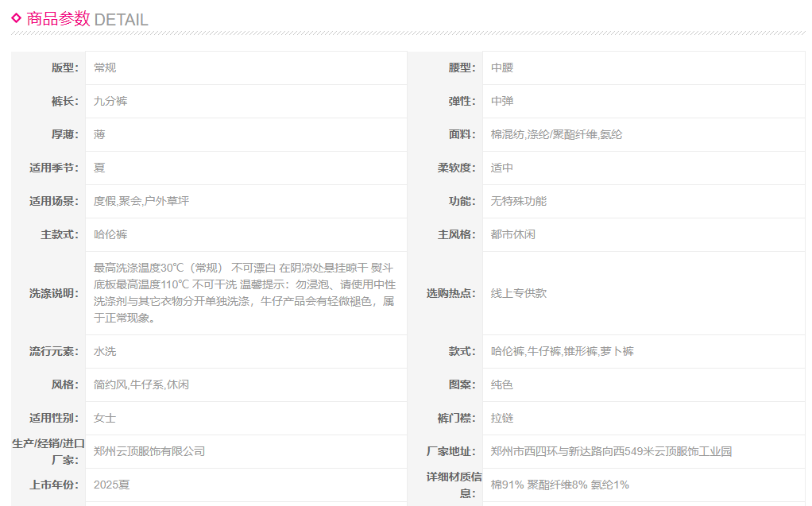Click the 线上专供款 selling point value
812x506 pixels.
click(519, 293)
